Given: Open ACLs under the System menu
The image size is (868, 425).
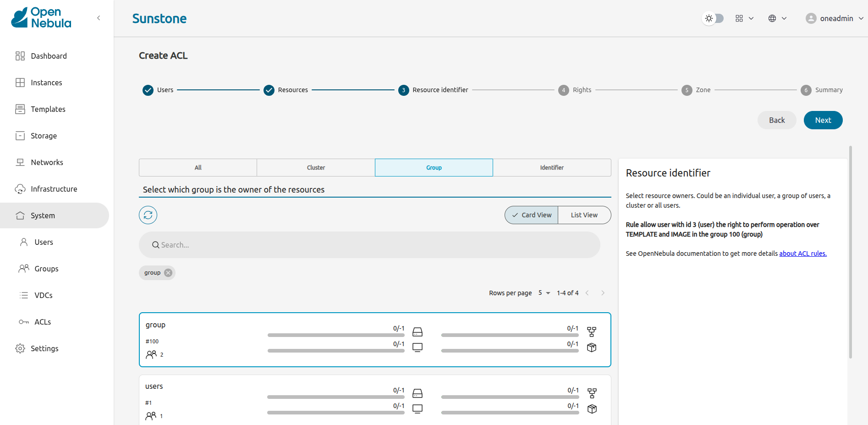Looking at the screenshot, I should (42, 321).
